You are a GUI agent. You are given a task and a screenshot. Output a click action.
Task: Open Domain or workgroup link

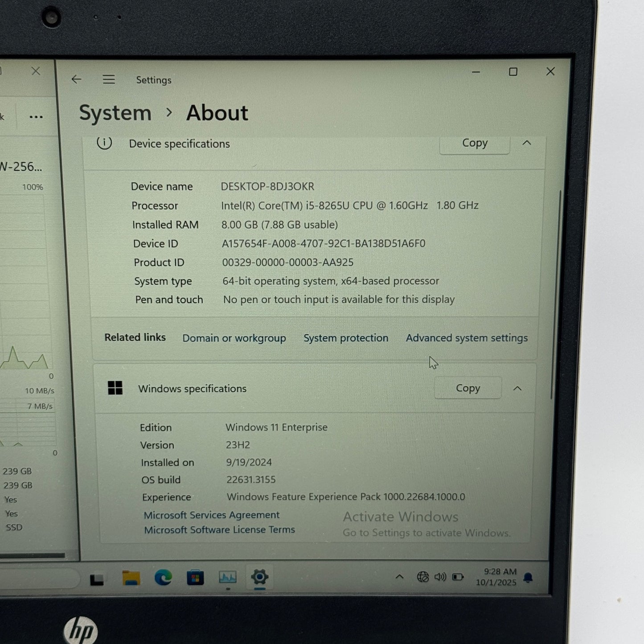(234, 338)
